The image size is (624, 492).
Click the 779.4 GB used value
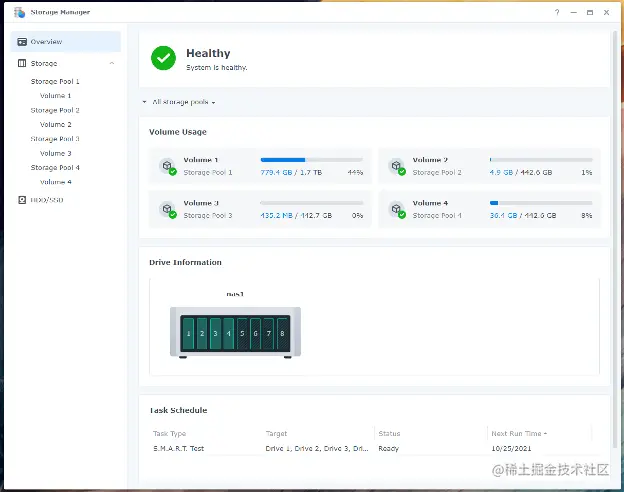click(x=276, y=172)
